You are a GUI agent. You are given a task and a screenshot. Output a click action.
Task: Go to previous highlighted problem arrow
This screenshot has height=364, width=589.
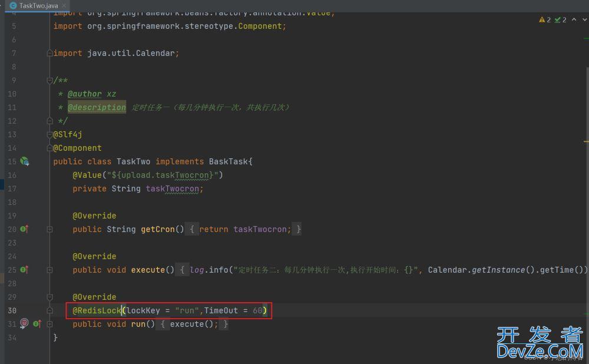pyautogui.click(x=574, y=19)
